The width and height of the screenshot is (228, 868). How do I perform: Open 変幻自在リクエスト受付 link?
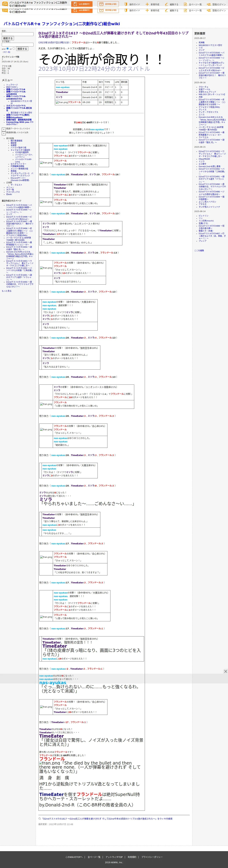21,112
